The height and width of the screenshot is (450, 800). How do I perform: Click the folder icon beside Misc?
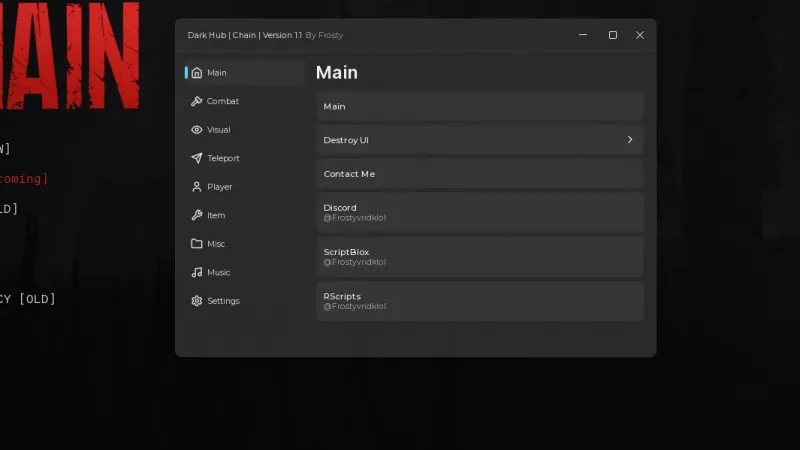pyautogui.click(x=196, y=244)
